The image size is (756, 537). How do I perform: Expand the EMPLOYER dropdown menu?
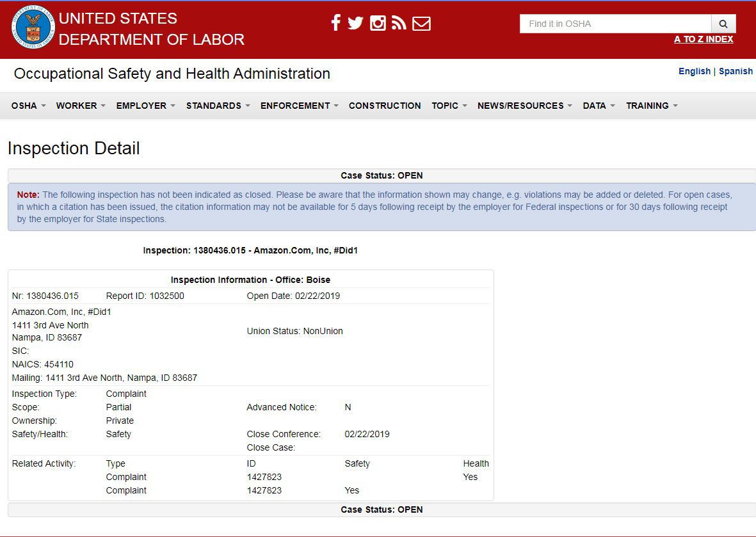click(145, 106)
